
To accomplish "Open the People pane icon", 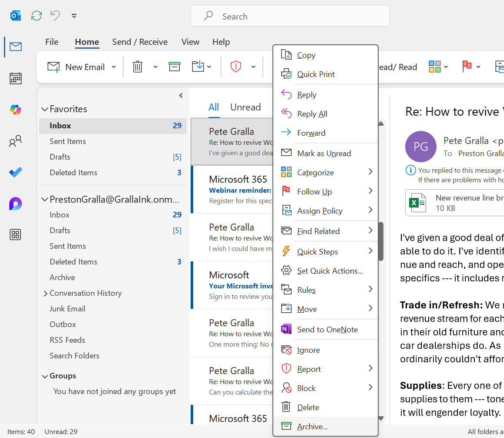I will tap(15, 141).
